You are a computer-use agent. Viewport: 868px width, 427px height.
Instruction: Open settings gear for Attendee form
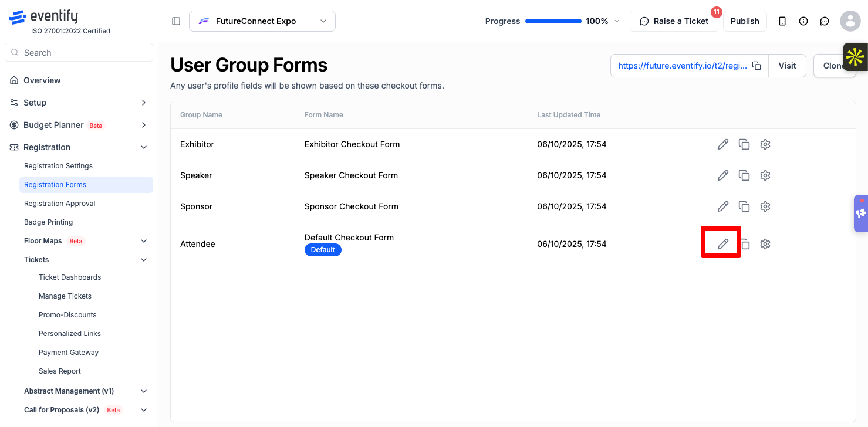[765, 244]
